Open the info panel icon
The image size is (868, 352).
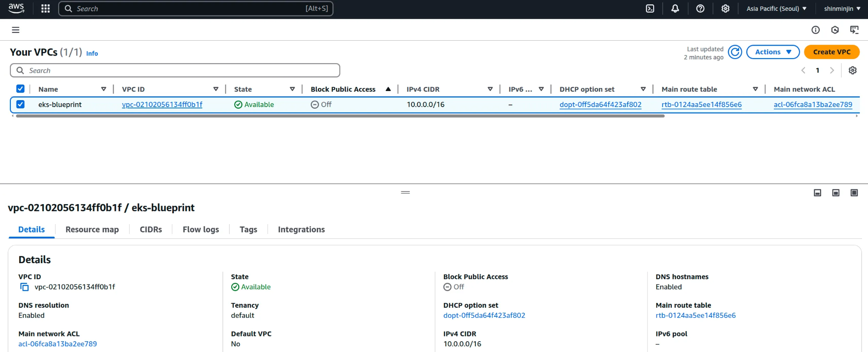pyautogui.click(x=815, y=30)
